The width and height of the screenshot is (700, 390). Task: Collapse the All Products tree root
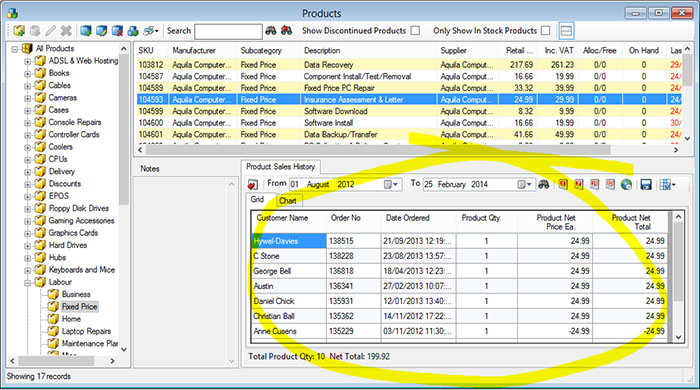click(15, 49)
